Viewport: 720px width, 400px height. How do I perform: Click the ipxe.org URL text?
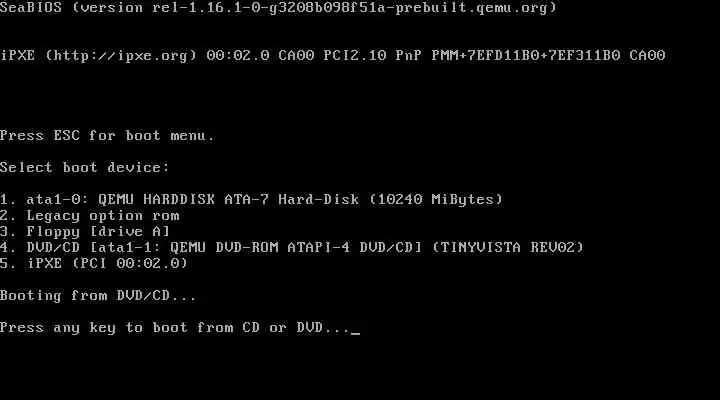click(121, 56)
